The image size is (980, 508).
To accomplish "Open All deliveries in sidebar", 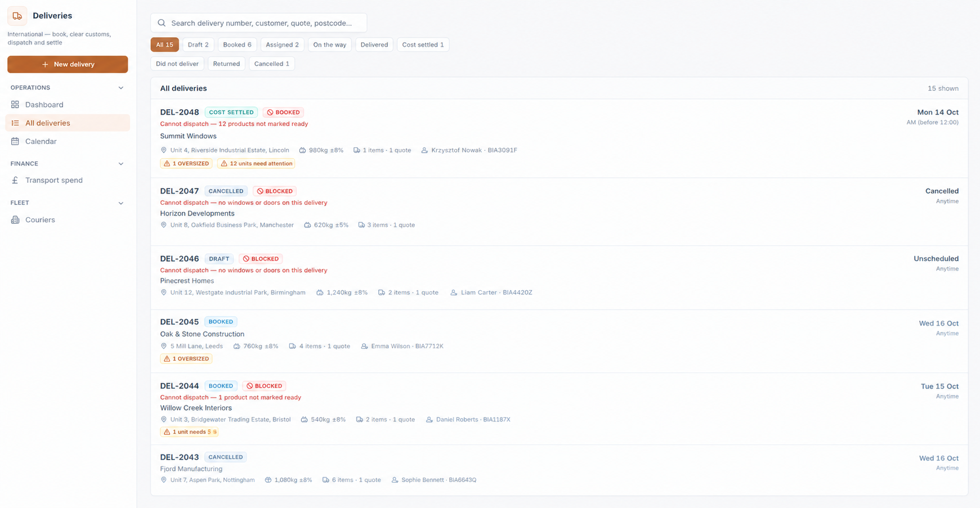I will (x=68, y=123).
